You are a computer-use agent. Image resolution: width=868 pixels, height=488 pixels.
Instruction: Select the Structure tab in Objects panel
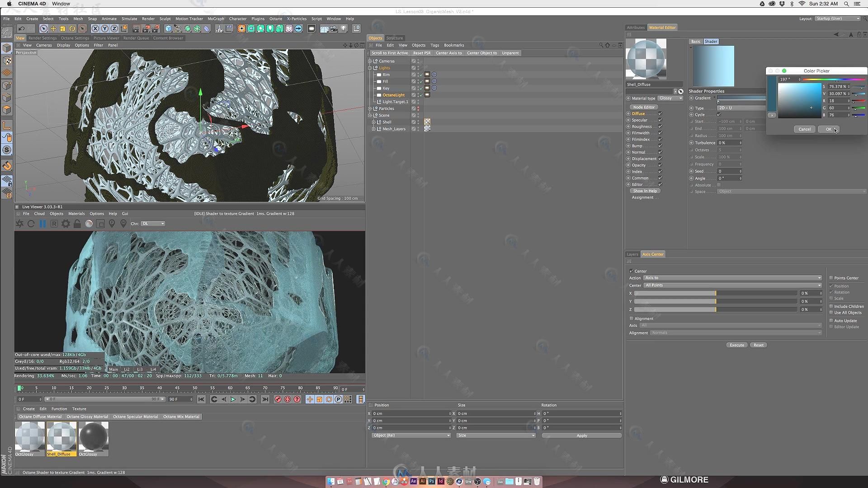[394, 38]
